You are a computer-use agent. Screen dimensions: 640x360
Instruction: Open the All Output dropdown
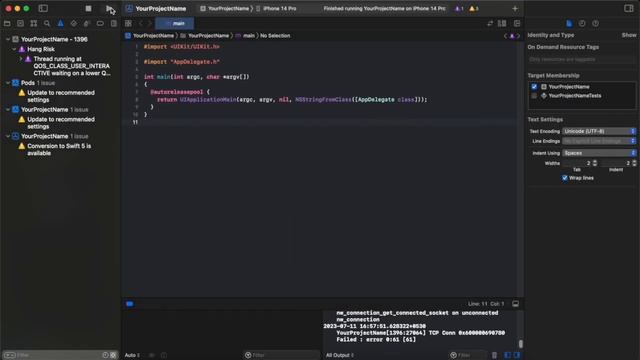(x=340, y=355)
